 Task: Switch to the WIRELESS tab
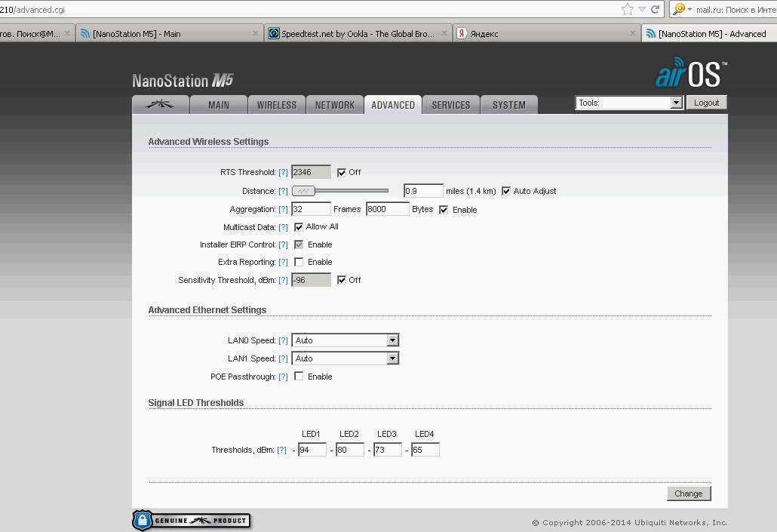coord(277,105)
